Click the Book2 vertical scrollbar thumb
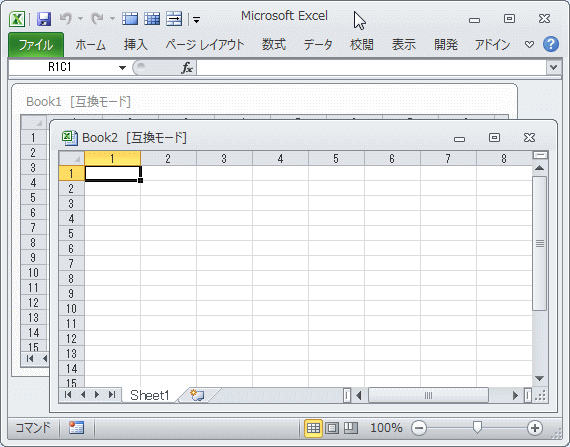 540,243
